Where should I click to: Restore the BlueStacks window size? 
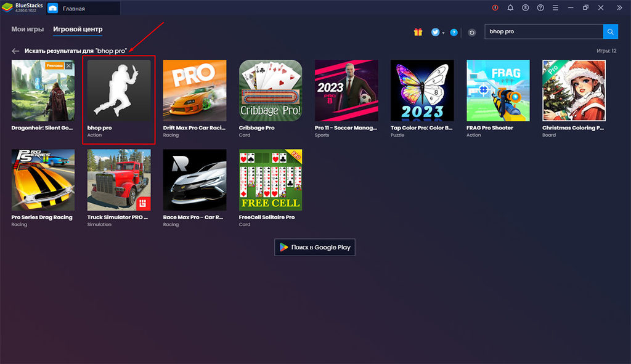(585, 7)
